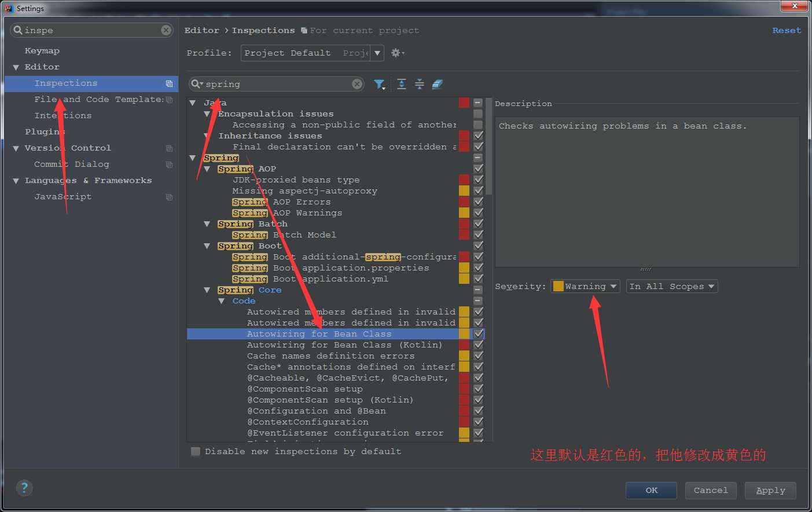This screenshot has width=812, height=512.
Task: Open the Profile 'Project Default' dropdown
Action: 312,53
